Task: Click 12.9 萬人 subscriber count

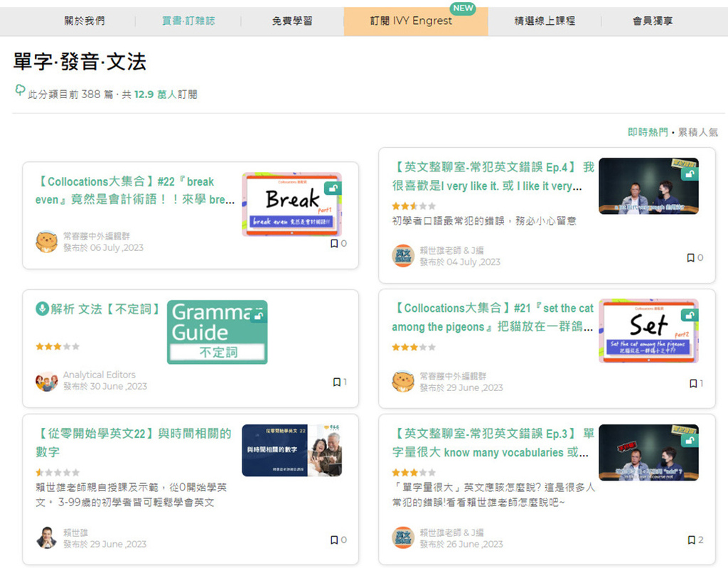Action: point(156,95)
